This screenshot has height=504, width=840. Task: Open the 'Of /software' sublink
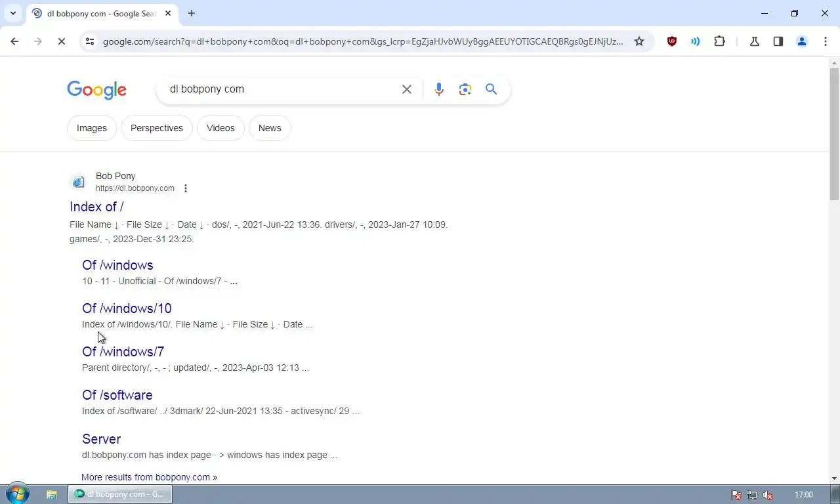click(117, 395)
